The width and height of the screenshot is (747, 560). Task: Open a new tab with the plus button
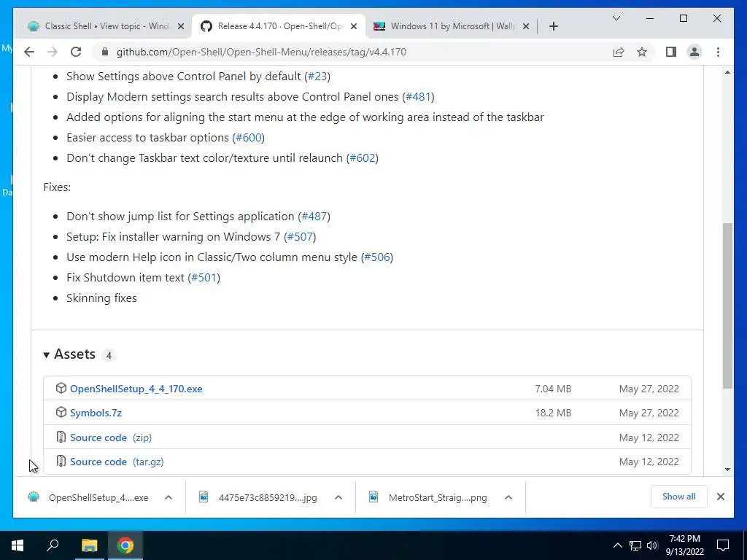553,26
